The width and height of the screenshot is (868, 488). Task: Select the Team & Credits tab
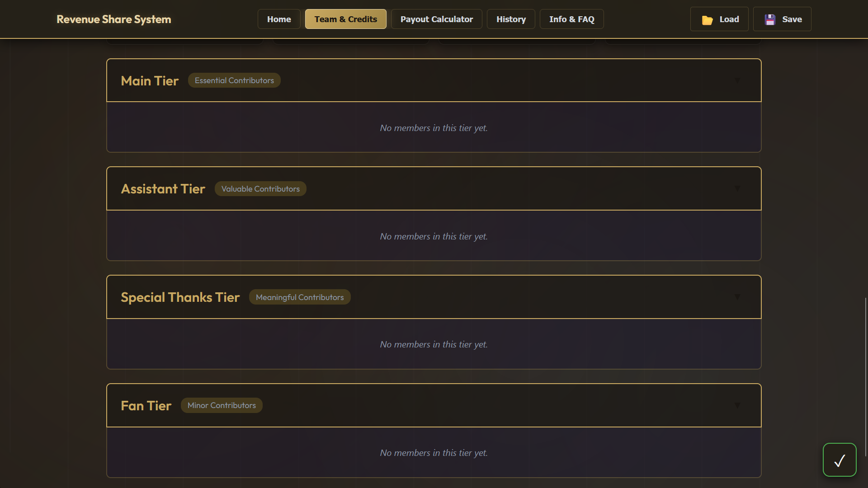pyautogui.click(x=345, y=19)
